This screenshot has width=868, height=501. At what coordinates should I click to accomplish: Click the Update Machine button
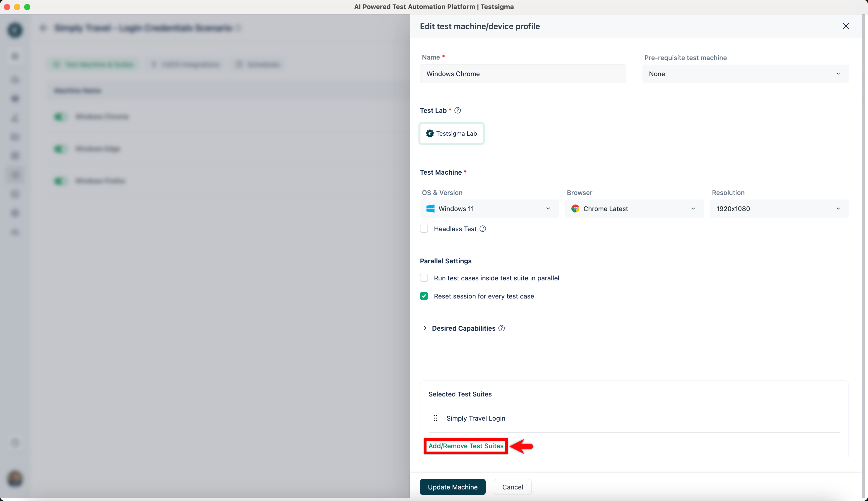(x=453, y=487)
